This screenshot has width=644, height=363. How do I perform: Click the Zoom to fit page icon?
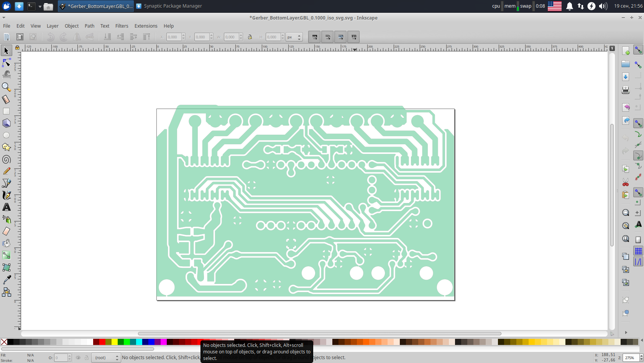626,239
